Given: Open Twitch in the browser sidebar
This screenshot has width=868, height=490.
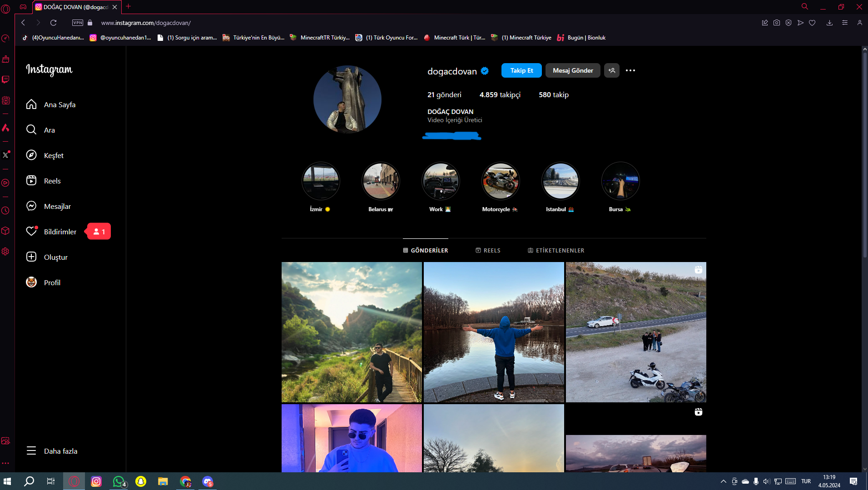Looking at the screenshot, I should click(x=5, y=80).
